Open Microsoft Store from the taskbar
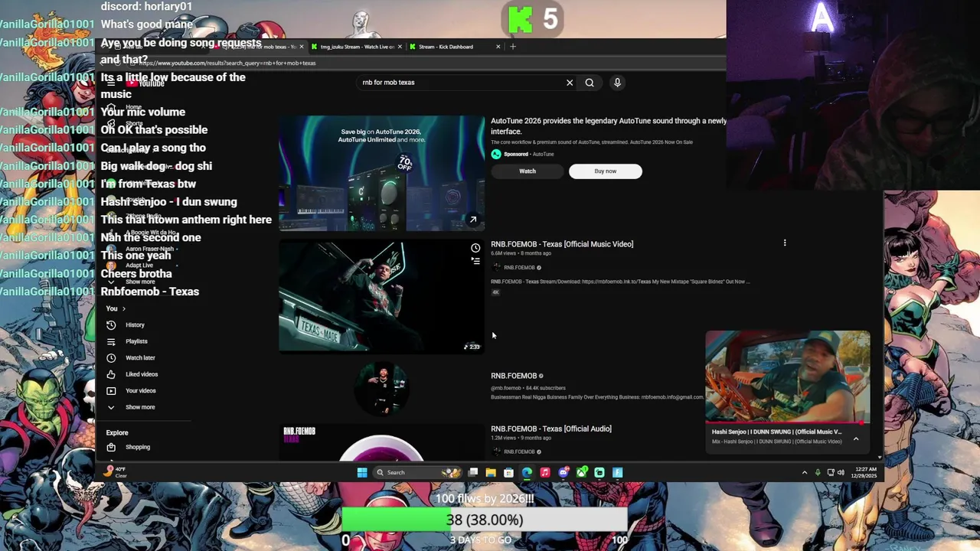Screen dimensions: 980x551 pyautogui.click(x=508, y=472)
